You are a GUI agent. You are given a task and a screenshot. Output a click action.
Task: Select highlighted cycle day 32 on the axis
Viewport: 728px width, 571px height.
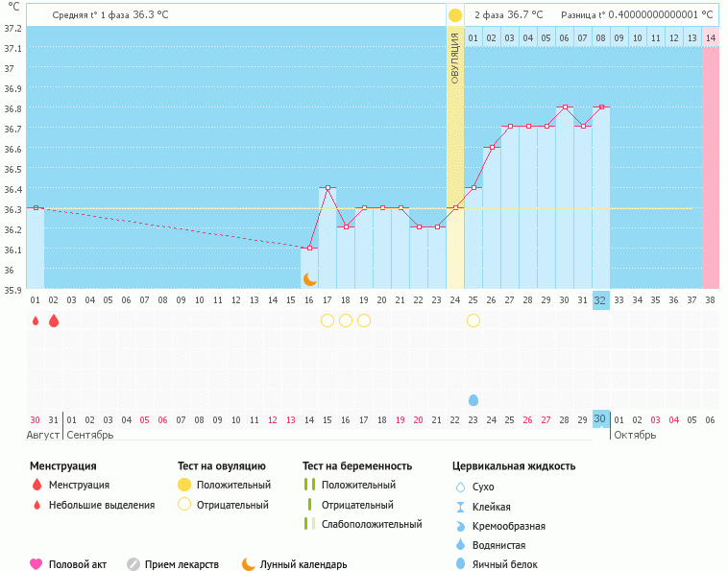click(x=600, y=300)
